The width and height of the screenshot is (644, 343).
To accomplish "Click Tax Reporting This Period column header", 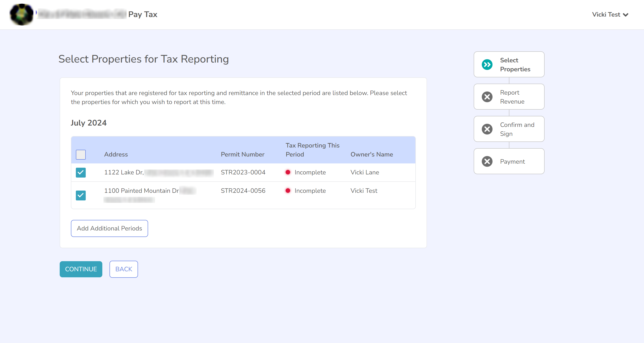I will click(313, 150).
